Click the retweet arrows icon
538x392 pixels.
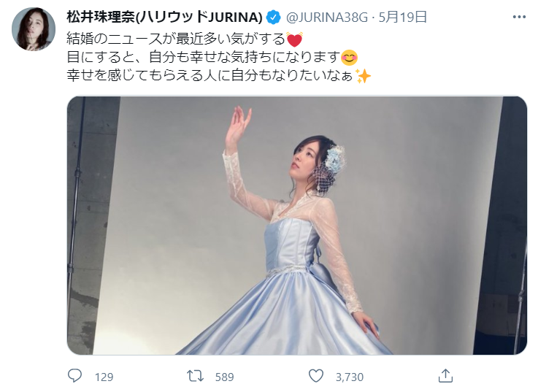[x=195, y=376]
